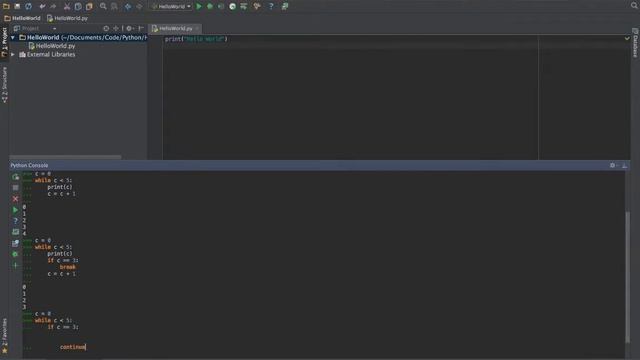Click the Navigate Forward arrow icon
The width and height of the screenshot is (640, 360).
click(139, 7)
